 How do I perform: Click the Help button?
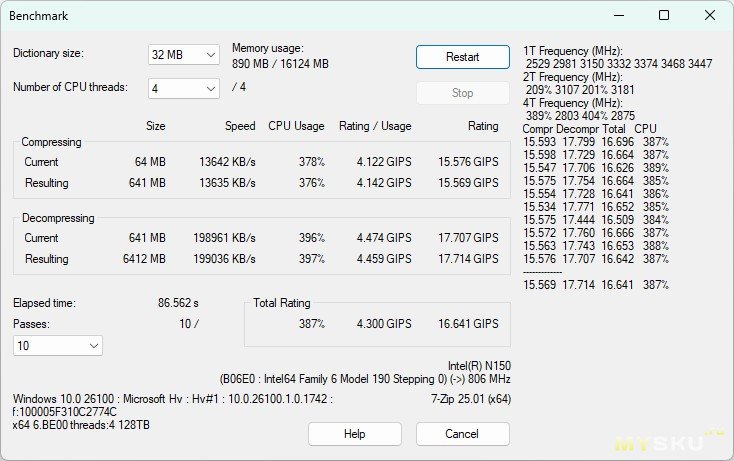pyautogui.click(x=354, y=434)
